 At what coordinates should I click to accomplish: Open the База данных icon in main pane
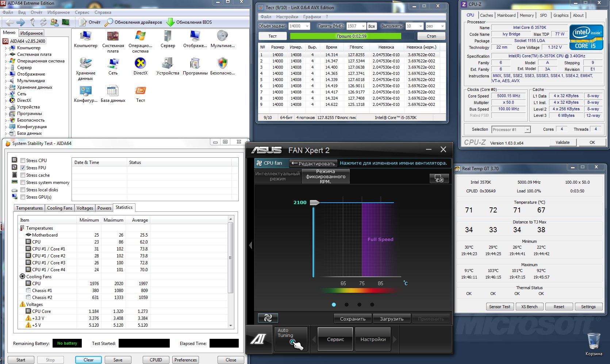click(x=113, y=94)
